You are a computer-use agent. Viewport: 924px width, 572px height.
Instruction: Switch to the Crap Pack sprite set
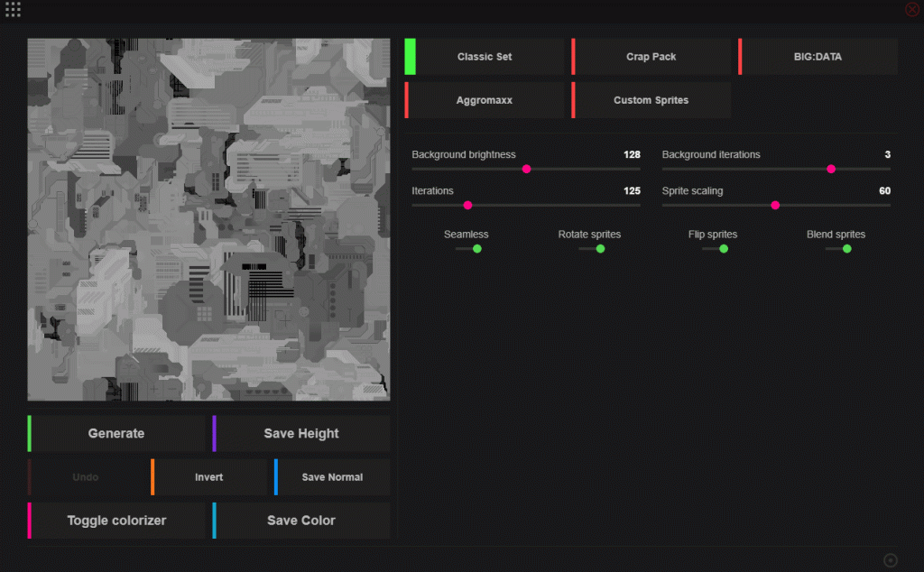coord(651,57)
